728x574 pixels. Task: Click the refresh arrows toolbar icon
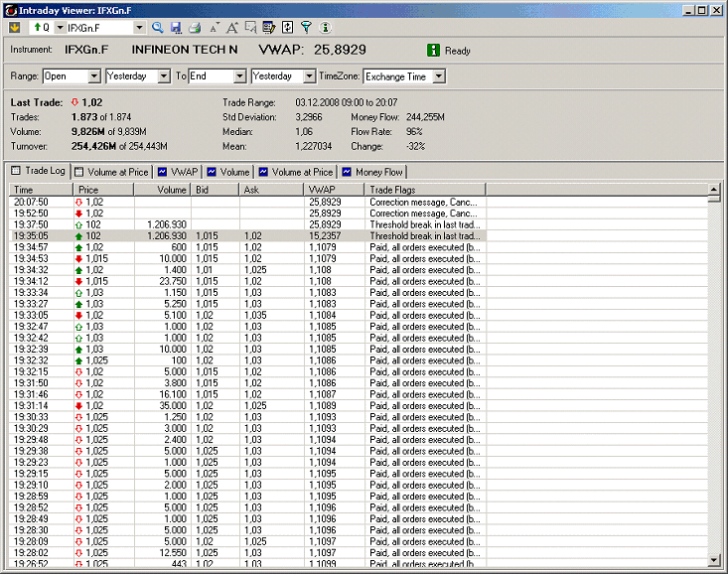coord(287,28)
